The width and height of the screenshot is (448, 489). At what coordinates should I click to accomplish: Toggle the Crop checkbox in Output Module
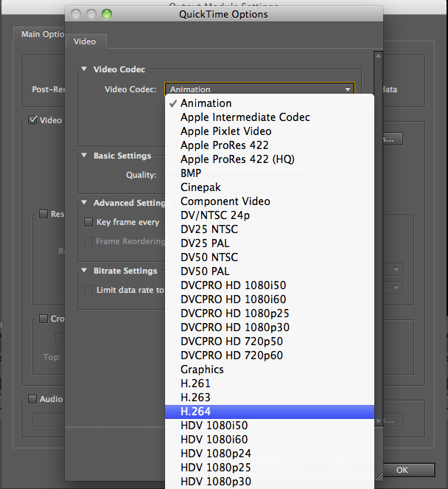pyautogui.click(x=43, y=319)
